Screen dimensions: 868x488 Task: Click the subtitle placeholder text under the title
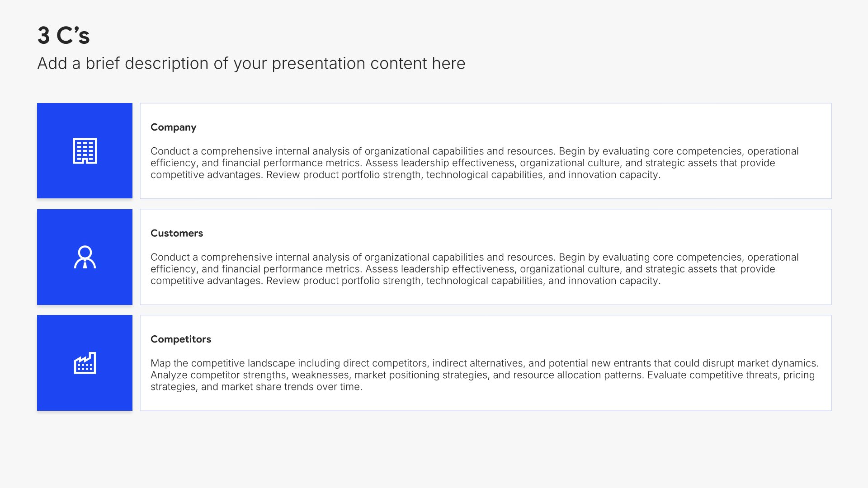[251, 64]
